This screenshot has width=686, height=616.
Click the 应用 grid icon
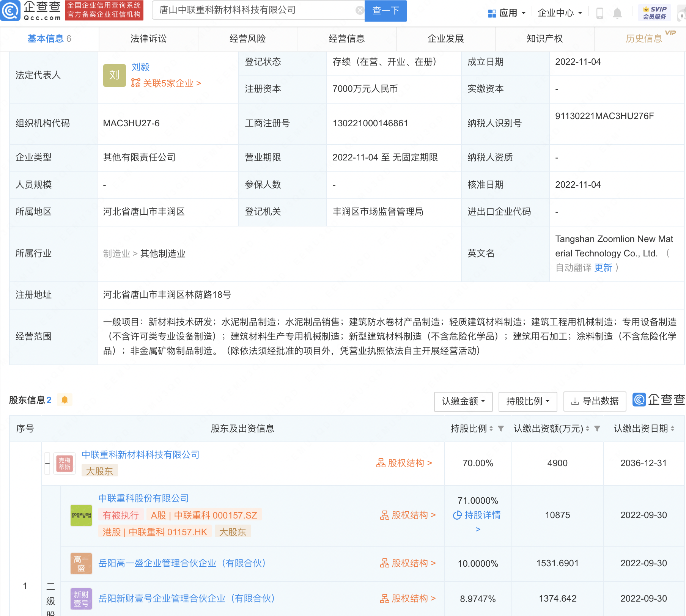pos(492,13)
